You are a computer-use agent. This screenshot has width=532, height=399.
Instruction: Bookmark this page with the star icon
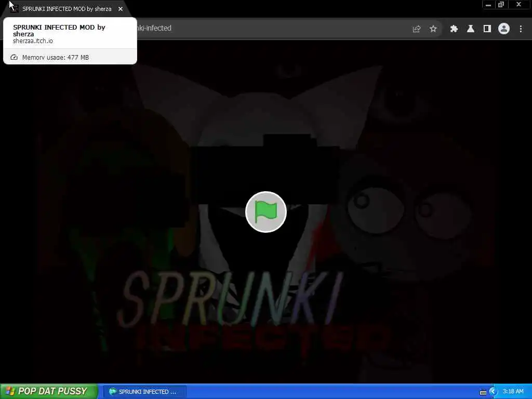(433, 29)
